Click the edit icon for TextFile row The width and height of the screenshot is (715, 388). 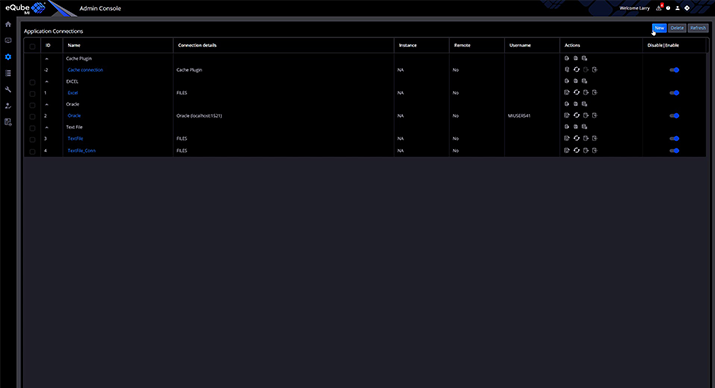pos(567,138)
